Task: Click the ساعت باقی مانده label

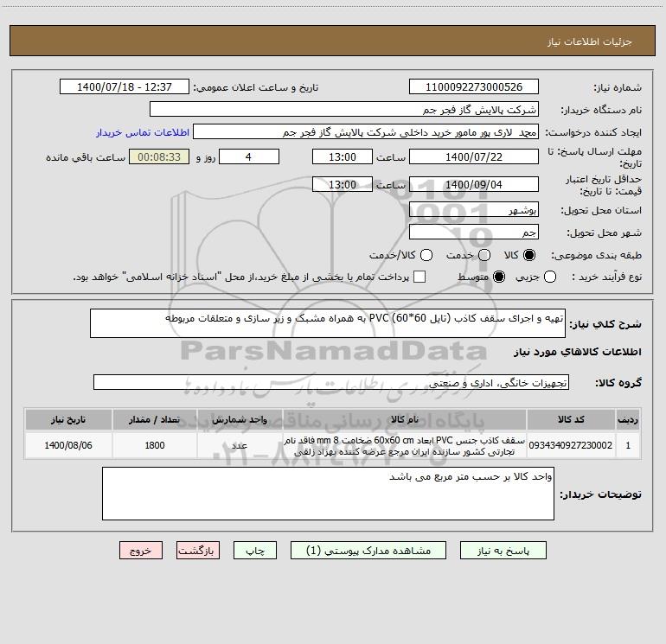Action: (x=86, y=157)
